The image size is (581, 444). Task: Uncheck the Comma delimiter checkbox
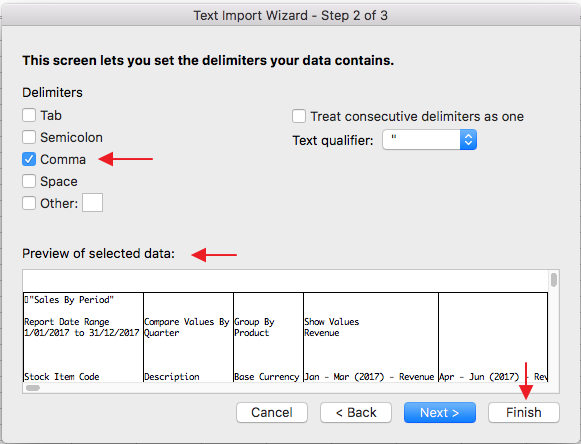pyautogui.click(x=29, y=159)
